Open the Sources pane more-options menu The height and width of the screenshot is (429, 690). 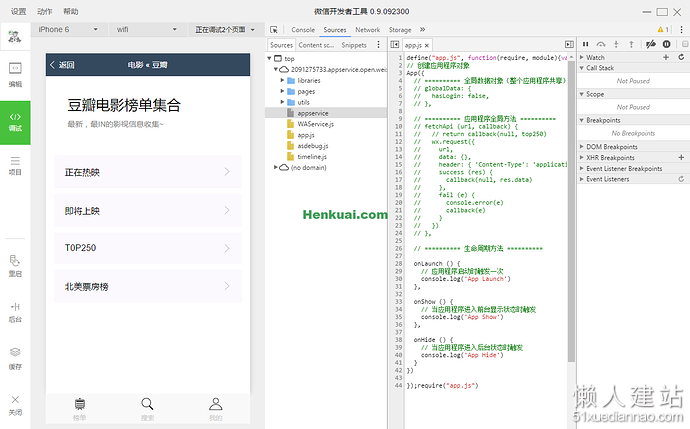(378, 44)
